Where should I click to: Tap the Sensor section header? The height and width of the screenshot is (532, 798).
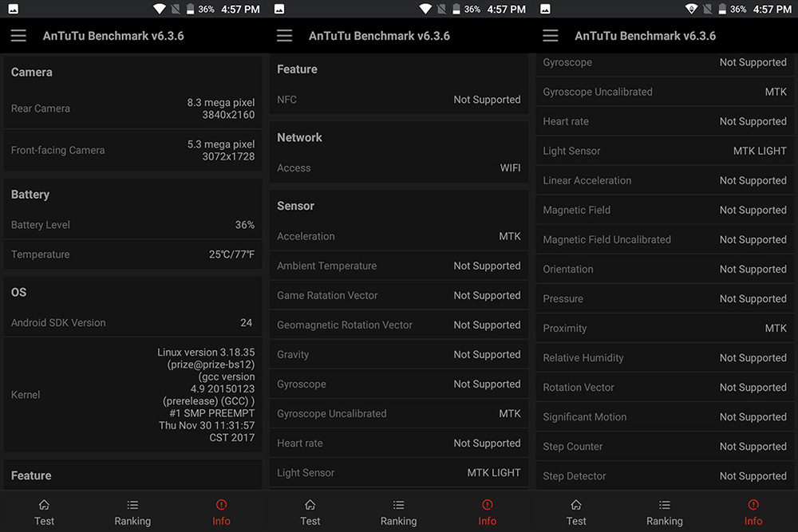coord(295,206)
